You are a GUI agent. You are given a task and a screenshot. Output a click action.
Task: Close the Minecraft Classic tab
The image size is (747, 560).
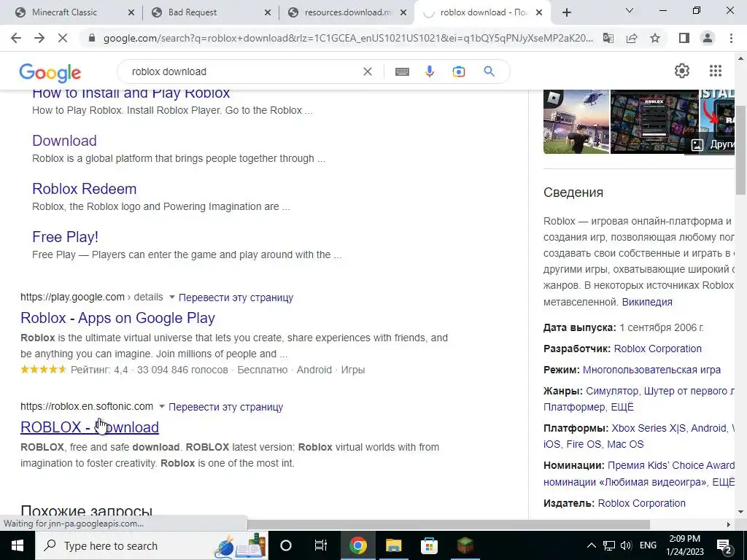pyautogui.click(x=131, y=13)
